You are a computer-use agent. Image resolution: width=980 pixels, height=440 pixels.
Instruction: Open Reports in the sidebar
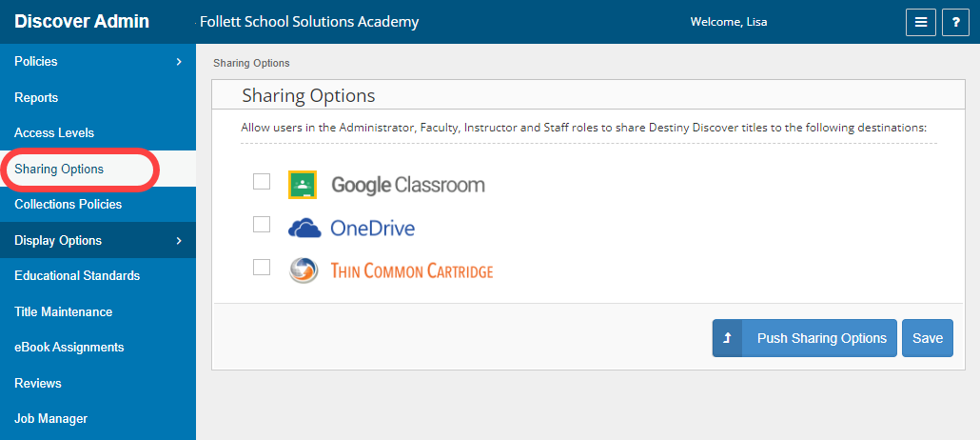click(97, 98)
